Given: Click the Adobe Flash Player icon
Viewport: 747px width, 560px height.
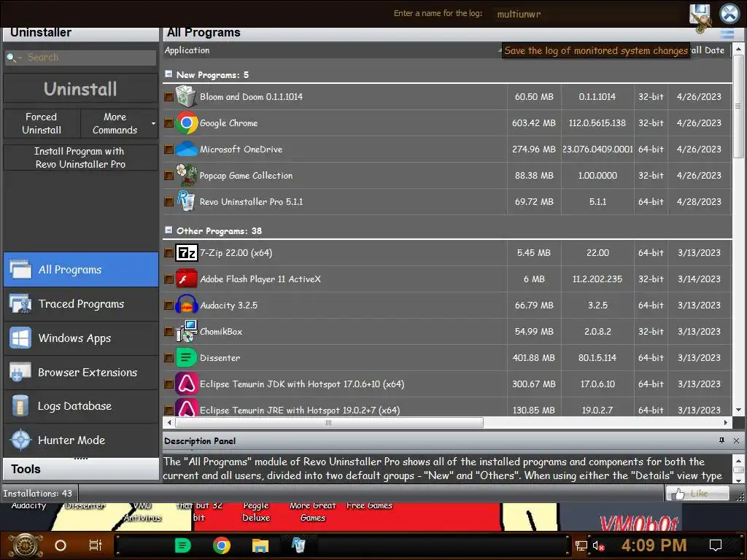Looking at the screenshot, I should (x=186, y=279).
